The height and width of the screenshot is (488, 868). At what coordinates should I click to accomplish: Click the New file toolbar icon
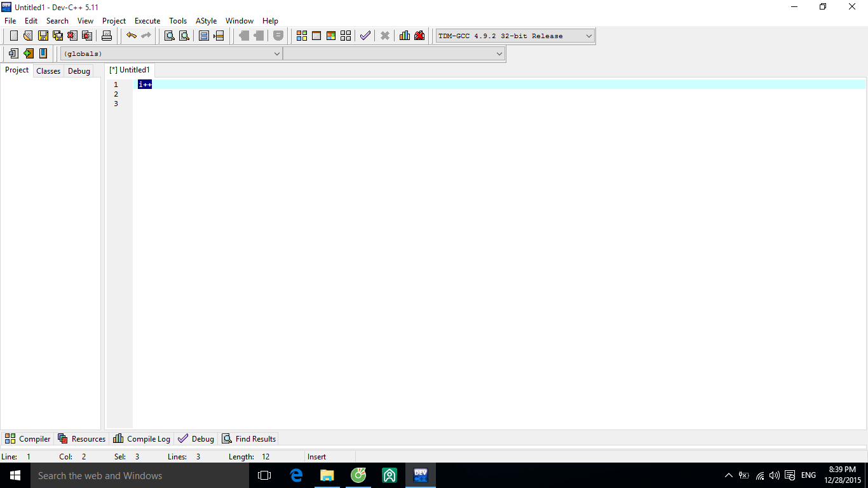pos(13,36)
